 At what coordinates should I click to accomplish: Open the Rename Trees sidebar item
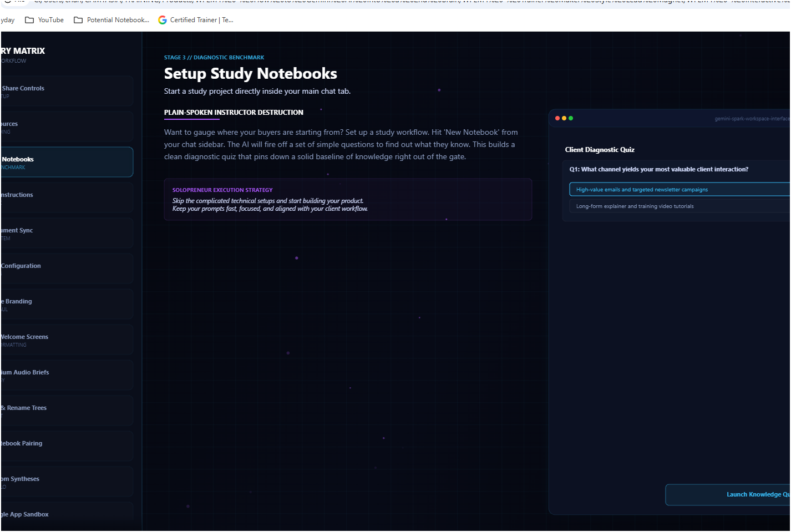coord(67,411)
